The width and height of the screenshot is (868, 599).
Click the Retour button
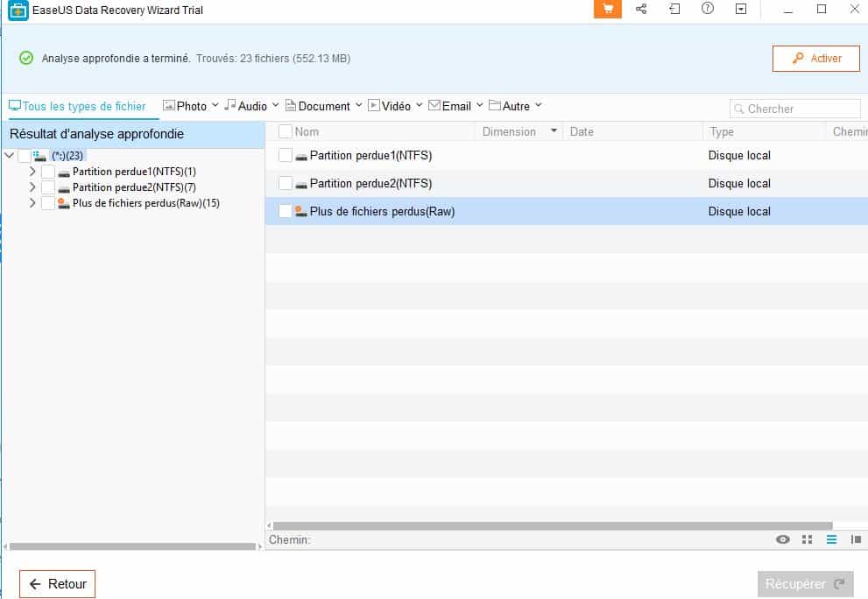57,583
